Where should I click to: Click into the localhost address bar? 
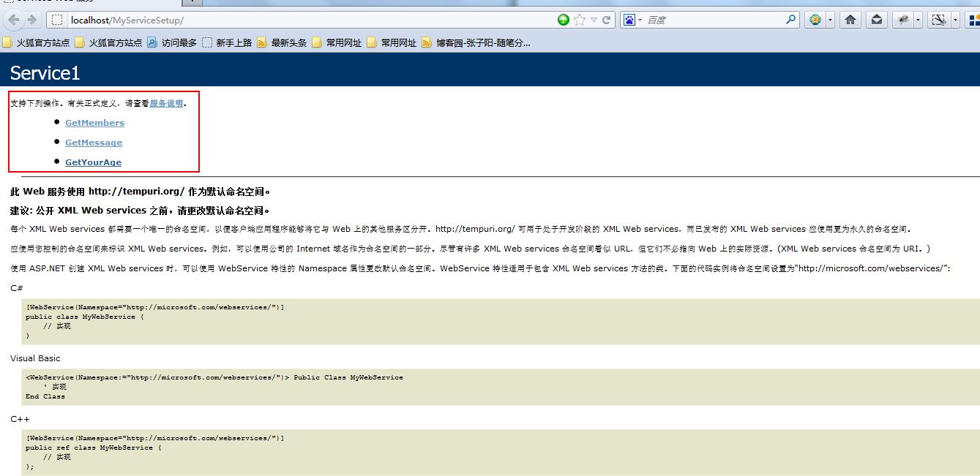coord(293,20)
